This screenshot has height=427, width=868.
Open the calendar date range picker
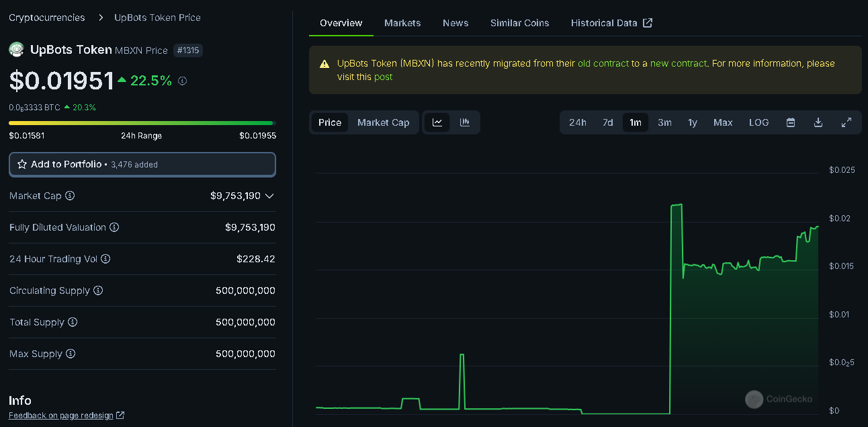(791, 122)
